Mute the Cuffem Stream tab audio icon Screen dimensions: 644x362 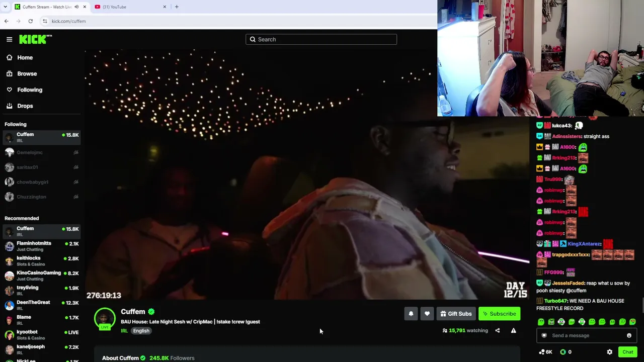76,7
